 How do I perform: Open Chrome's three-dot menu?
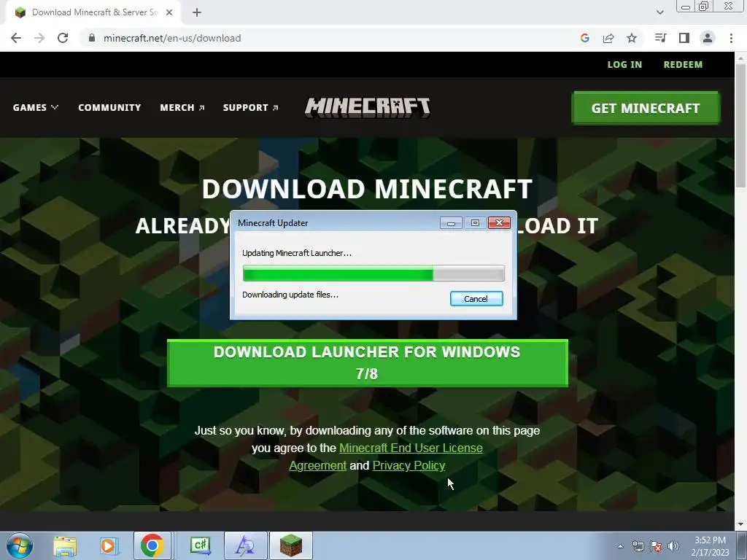click(x=731, y=38)
